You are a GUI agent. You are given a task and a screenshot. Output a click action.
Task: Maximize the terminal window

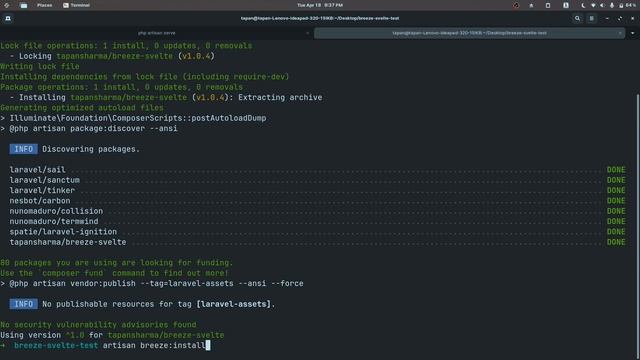tap(620, 18)
